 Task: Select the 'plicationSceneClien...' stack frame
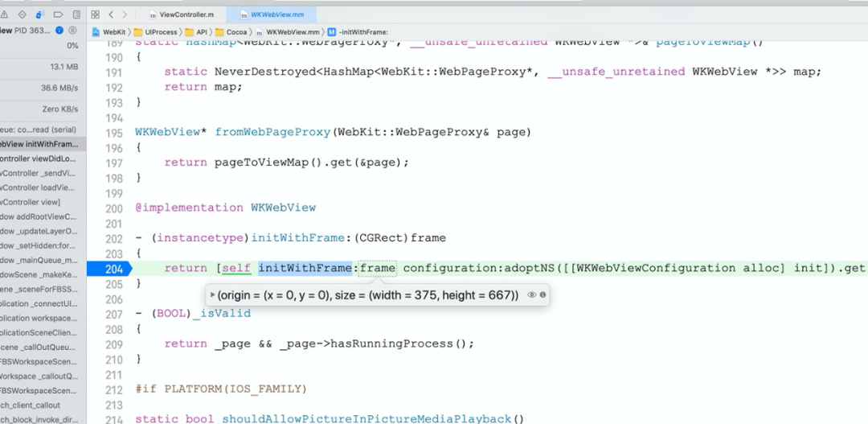pyautogui.click(x=43, y=332)
